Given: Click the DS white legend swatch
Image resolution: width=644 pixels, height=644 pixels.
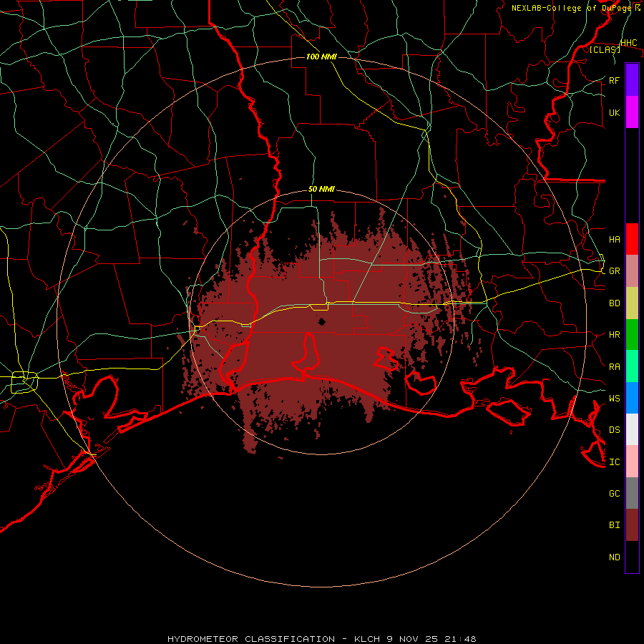Looking at the screenshot, I should [632, 429].
